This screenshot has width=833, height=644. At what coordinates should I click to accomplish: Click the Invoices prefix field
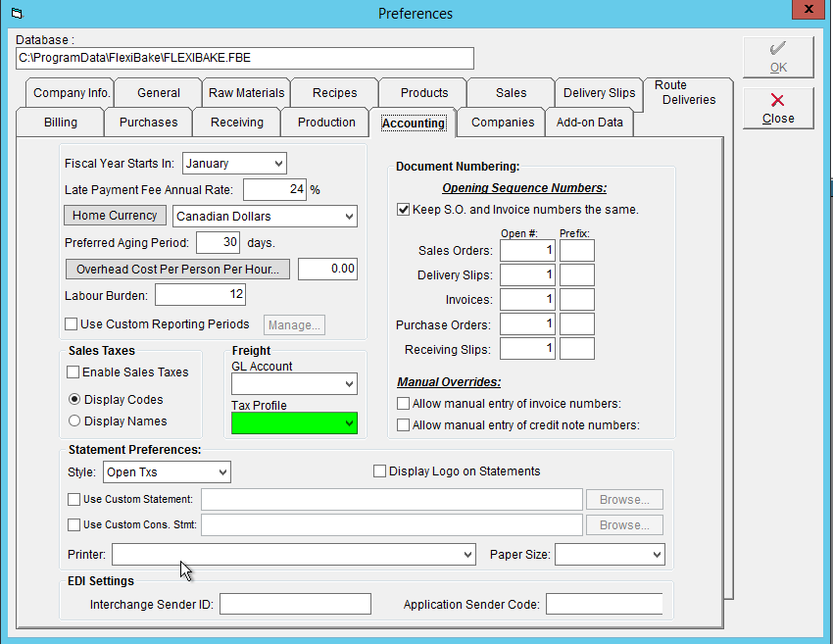[x=577, y=300]
